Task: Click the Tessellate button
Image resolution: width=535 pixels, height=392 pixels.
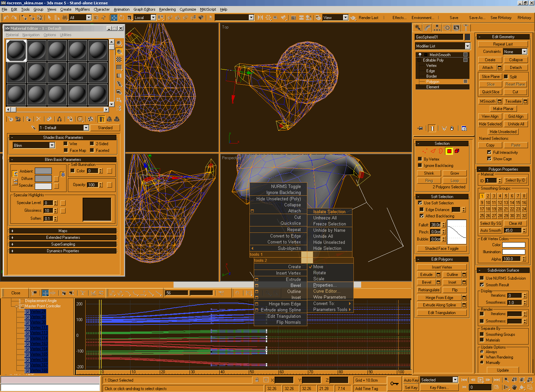Action: pyautogui.click(x=513, y=101)
